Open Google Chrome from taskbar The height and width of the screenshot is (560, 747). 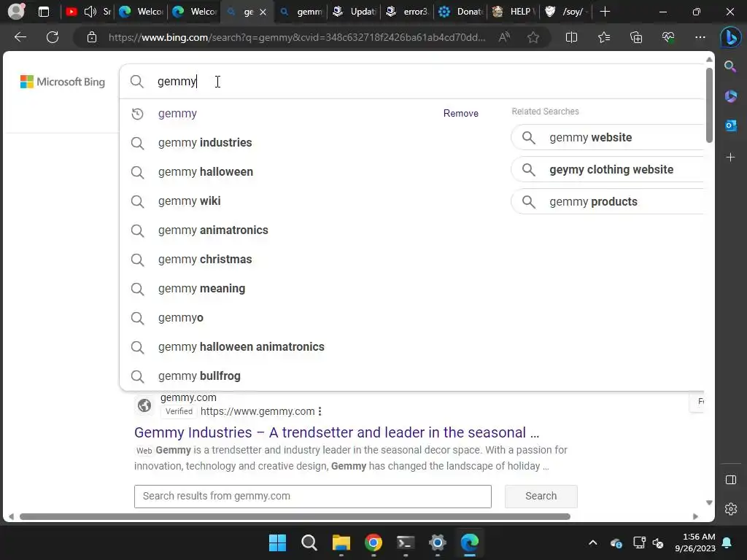pos(373,542)
